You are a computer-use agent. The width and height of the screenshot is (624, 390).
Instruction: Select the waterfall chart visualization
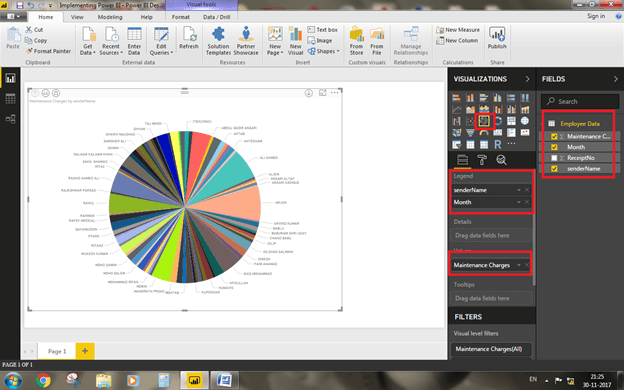[x=456, y=121]
